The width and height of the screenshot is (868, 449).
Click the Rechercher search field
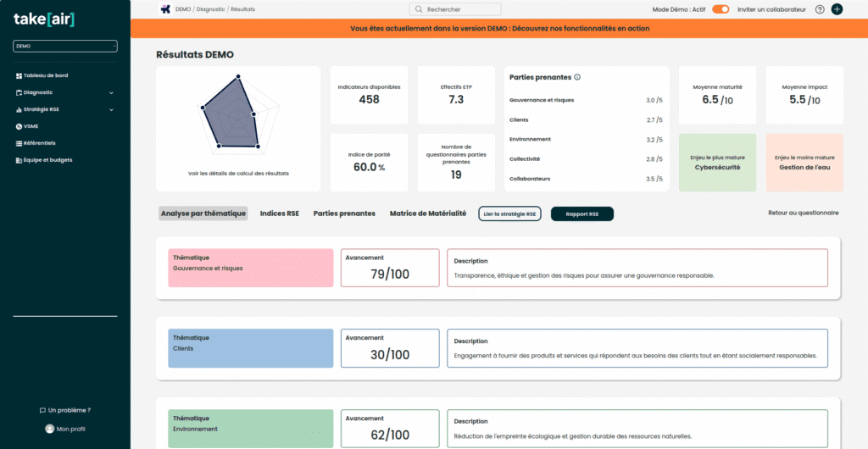tap(455, 9)
